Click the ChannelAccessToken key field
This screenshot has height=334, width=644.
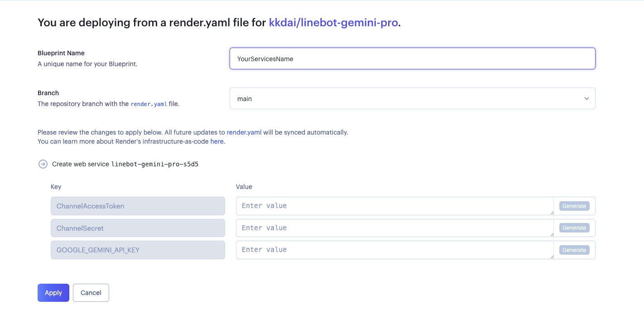138,206
